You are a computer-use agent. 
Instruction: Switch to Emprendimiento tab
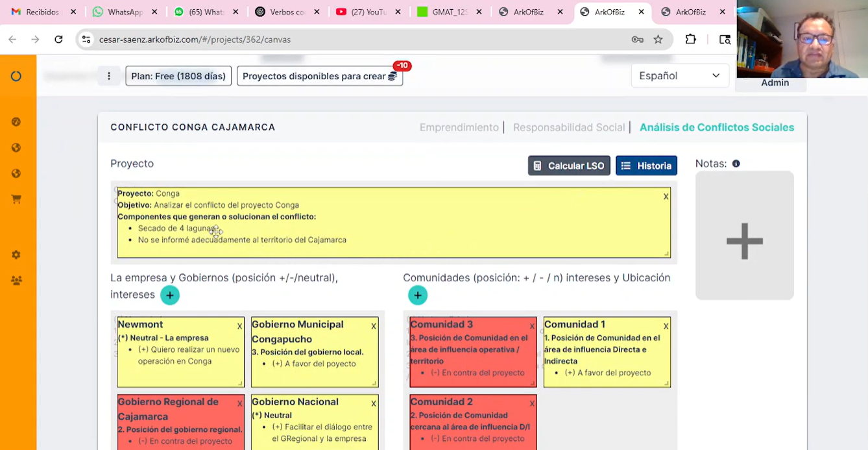459,127
